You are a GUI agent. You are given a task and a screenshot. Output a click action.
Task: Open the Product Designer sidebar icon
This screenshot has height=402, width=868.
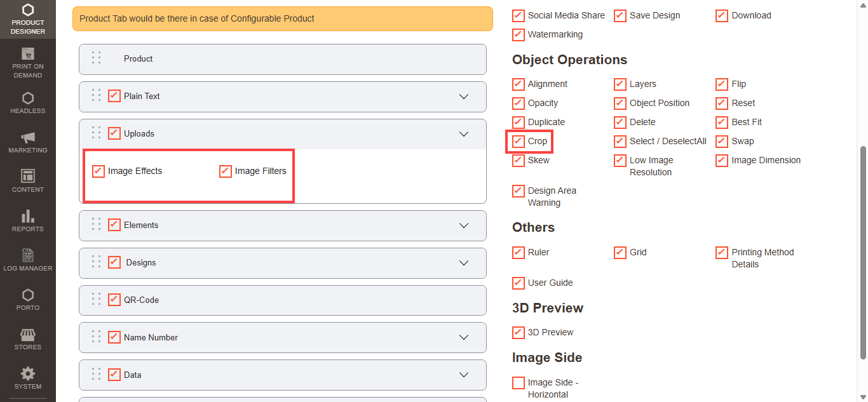click(28, 11)
